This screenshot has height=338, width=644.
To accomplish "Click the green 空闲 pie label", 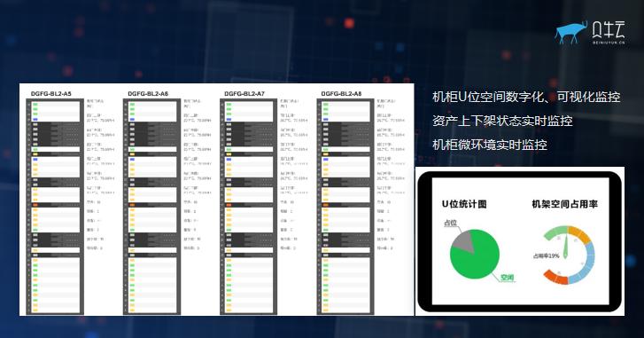I will (508, 278).
